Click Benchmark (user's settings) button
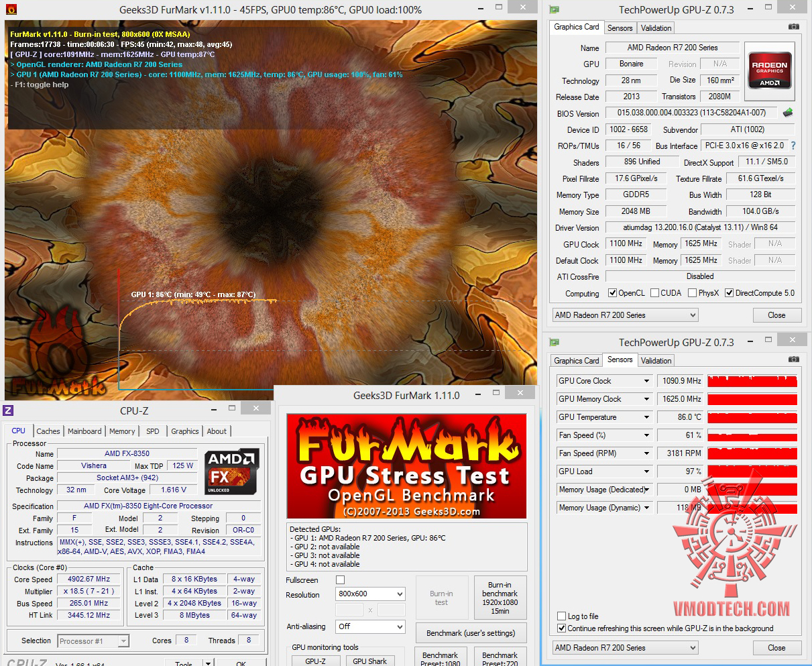 click(471, 633)
